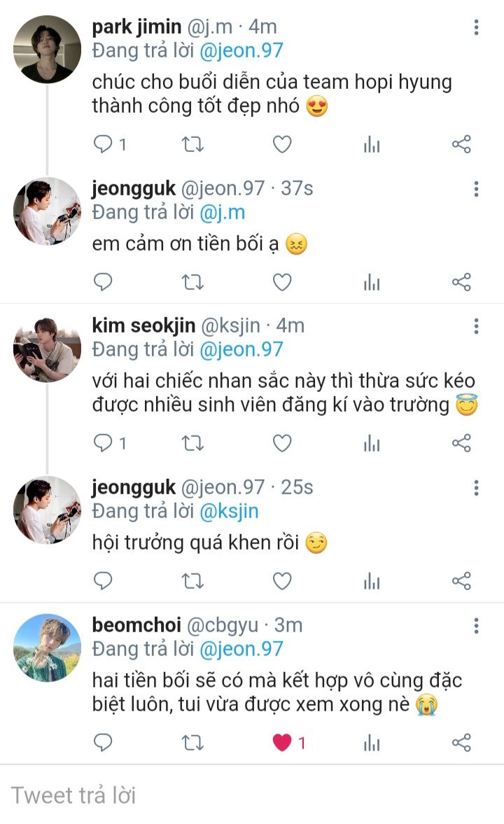Retweet park jimin's tweet
Viewport: 504px width, 824px height.
192,144
